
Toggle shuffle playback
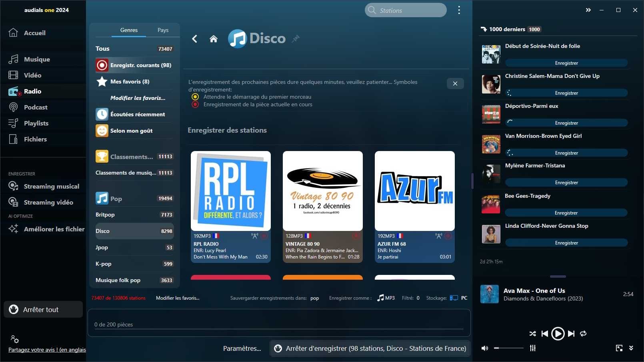click(532, 334)
